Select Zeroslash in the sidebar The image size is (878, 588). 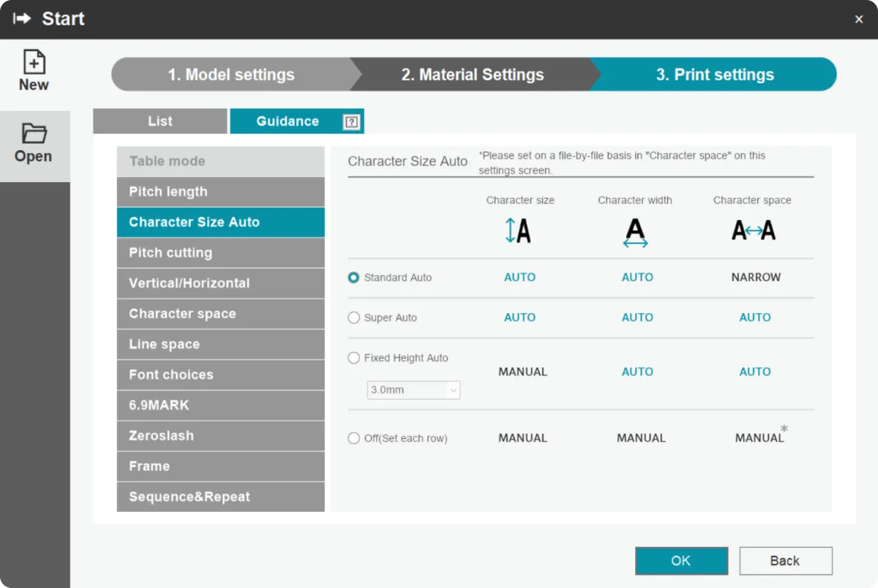point(220,436)
